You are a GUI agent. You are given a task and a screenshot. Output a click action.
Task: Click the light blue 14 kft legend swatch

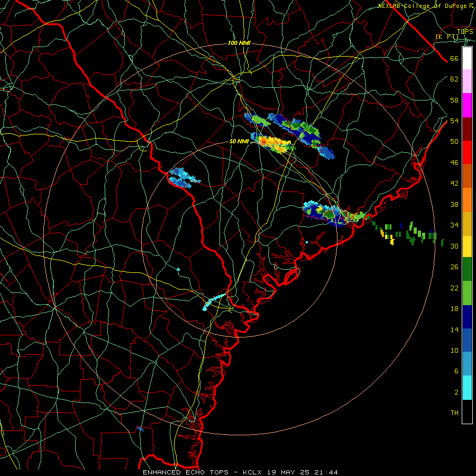[467, 363]
